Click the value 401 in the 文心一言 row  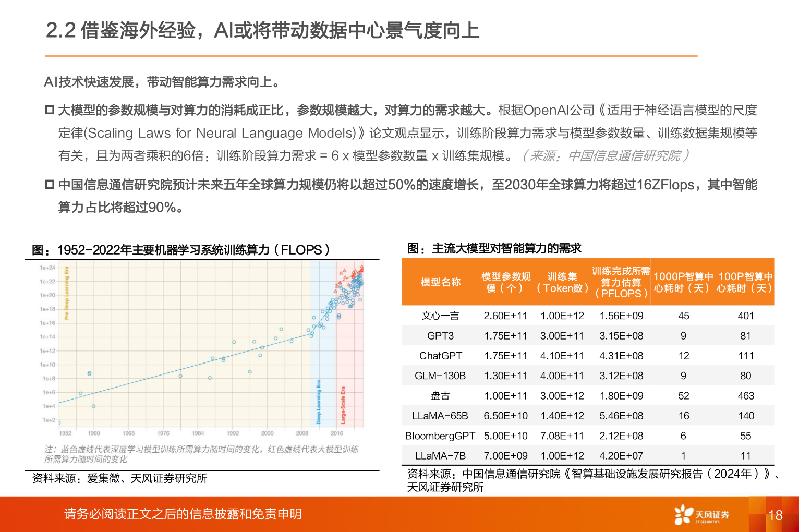click(746, 316)
